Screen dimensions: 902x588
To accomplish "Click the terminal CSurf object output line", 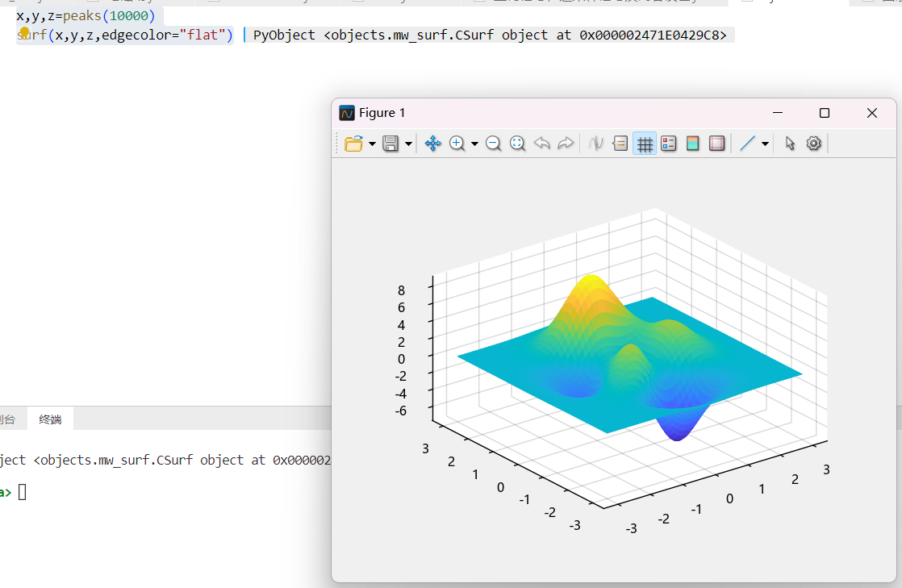I will click(x=165, y=461).
